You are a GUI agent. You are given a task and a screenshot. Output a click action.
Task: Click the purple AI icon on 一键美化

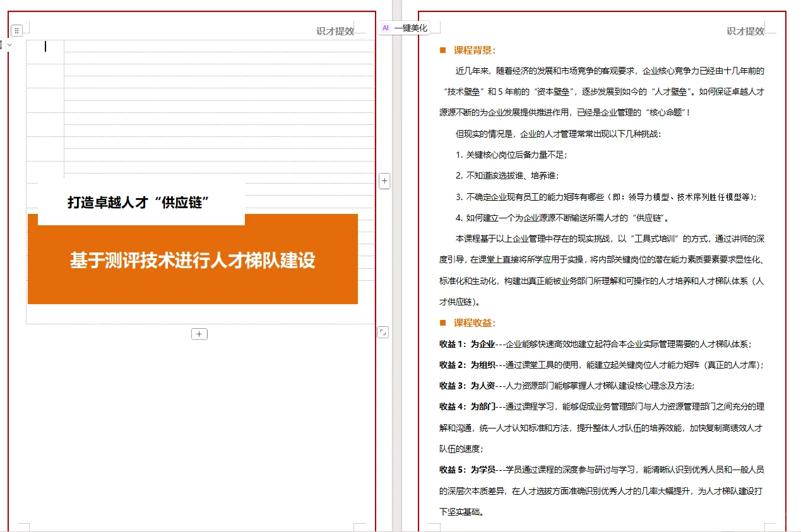click(384, 28)
